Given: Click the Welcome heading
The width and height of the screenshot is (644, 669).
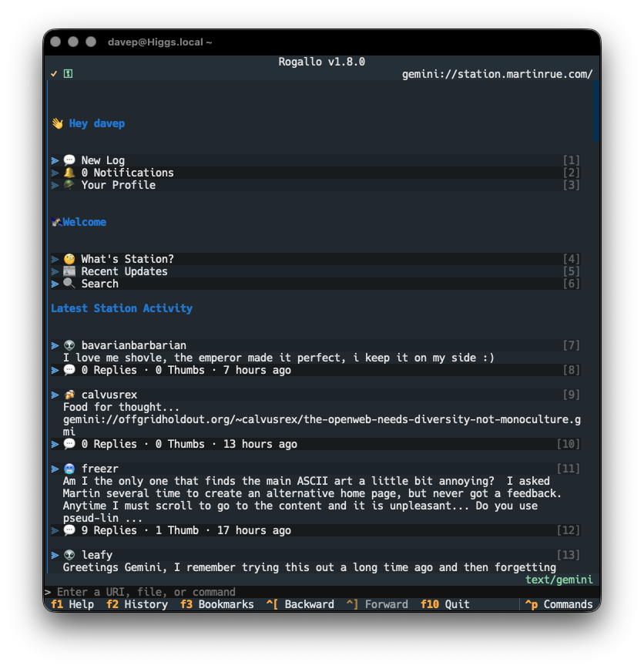Looking at the screenshot, I should tap(85, 222).
